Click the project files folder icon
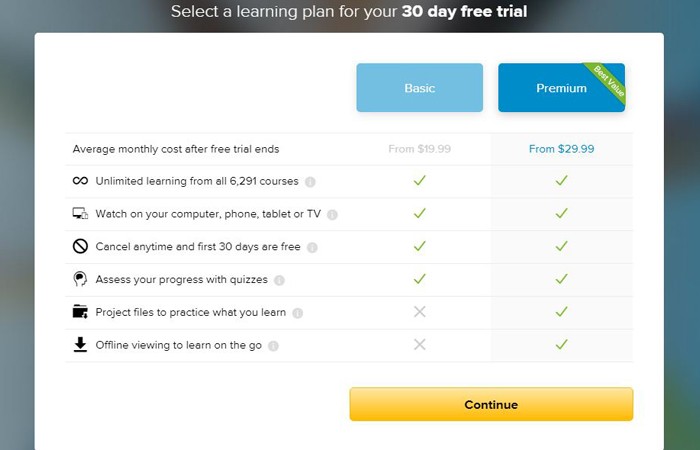700x450 pixels. [x=80, y=312]
